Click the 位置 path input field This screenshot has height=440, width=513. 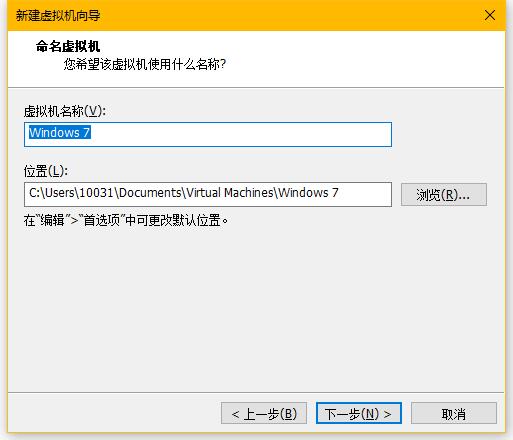(x=208, y=194)
